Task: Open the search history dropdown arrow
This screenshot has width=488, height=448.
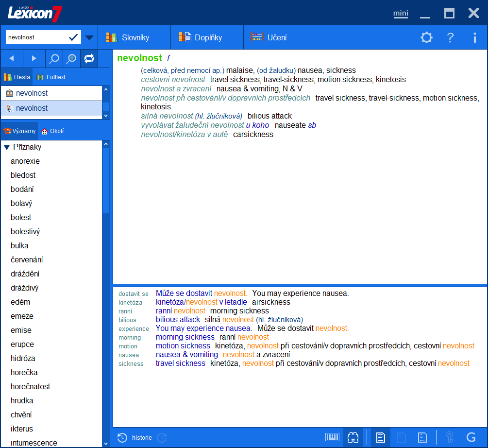Action: point(89,38)
